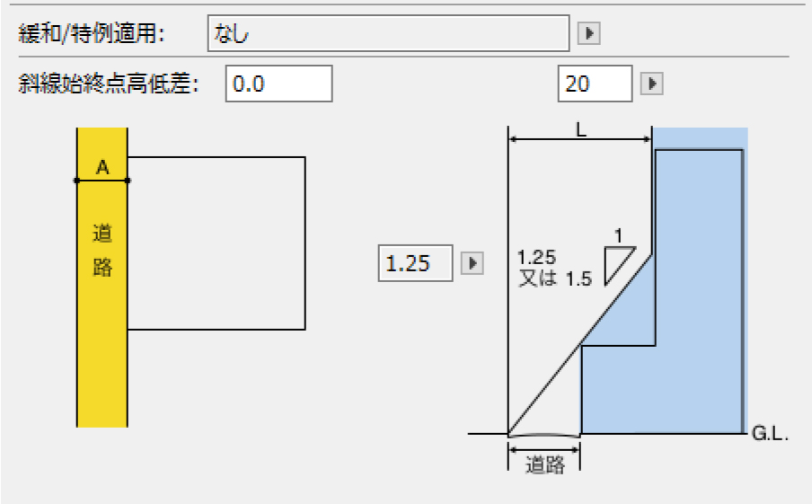
Task: Click the L dimension label
Action: [580, 129]
